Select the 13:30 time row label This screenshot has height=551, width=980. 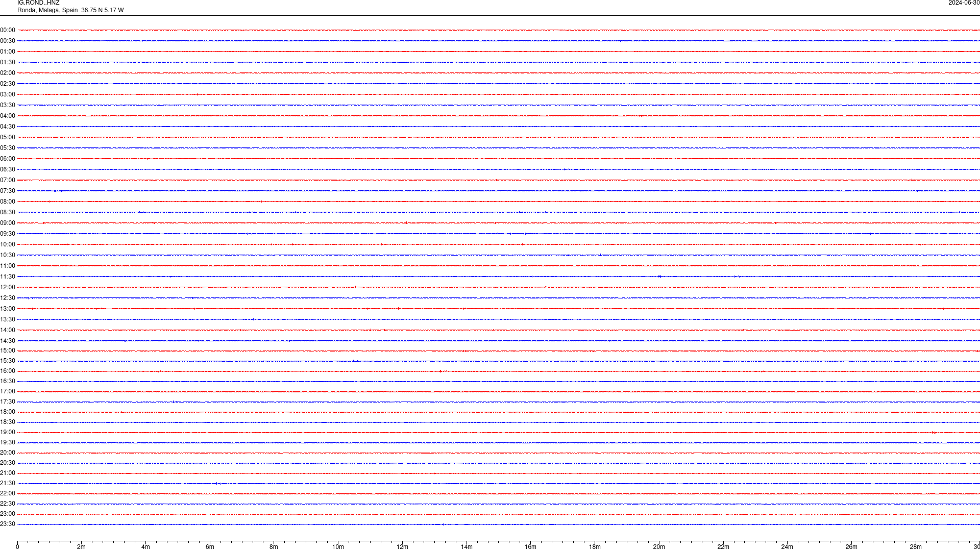click(x=8, y=319)
